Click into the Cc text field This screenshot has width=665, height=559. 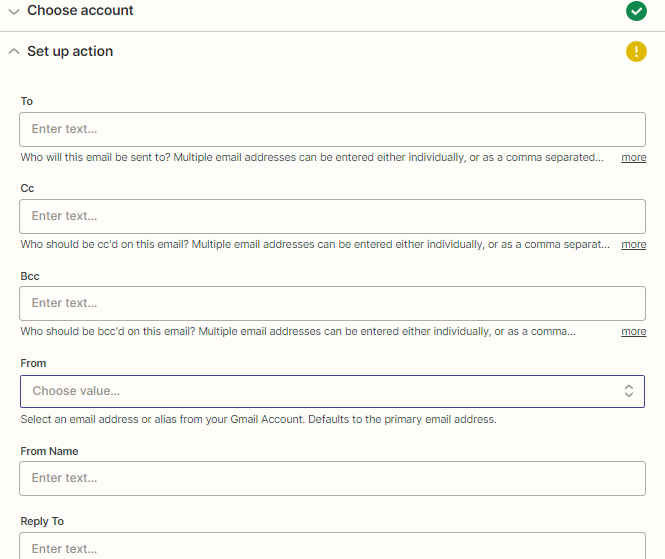[x=332, y=216]
